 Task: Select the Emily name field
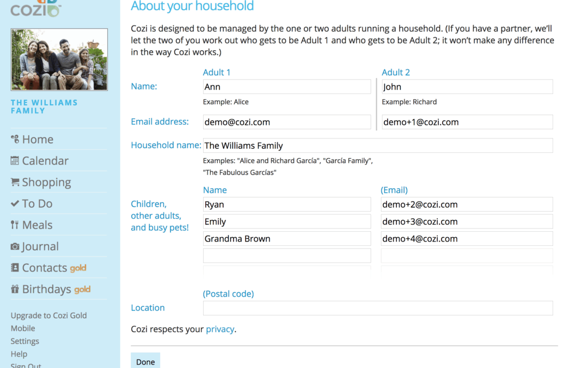tap(287, 221)
